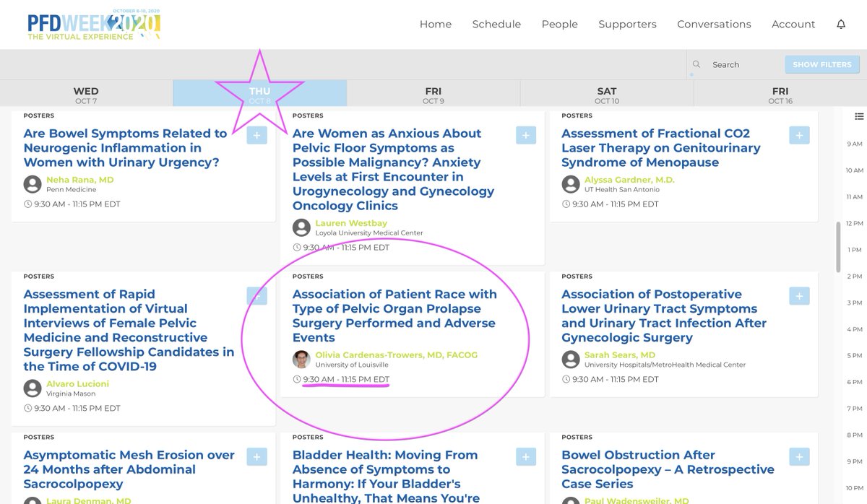867x504 pixels.
Task: Switch to the SAT Oct 10 tab
Action: [607, 95]
